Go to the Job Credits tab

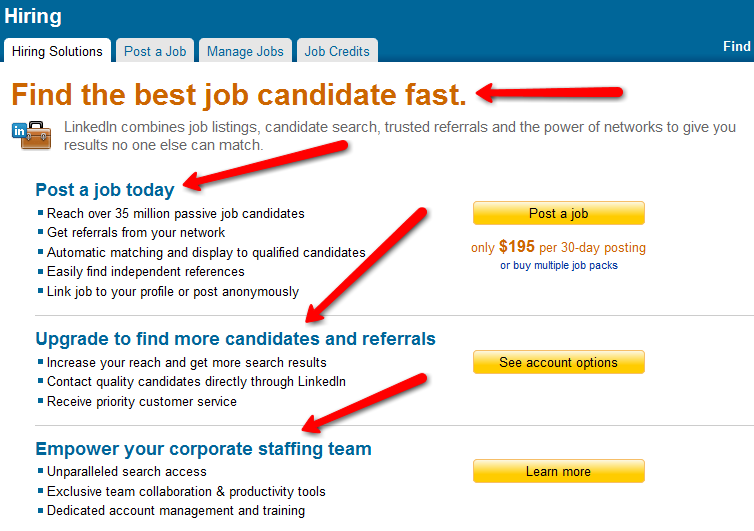337,51
